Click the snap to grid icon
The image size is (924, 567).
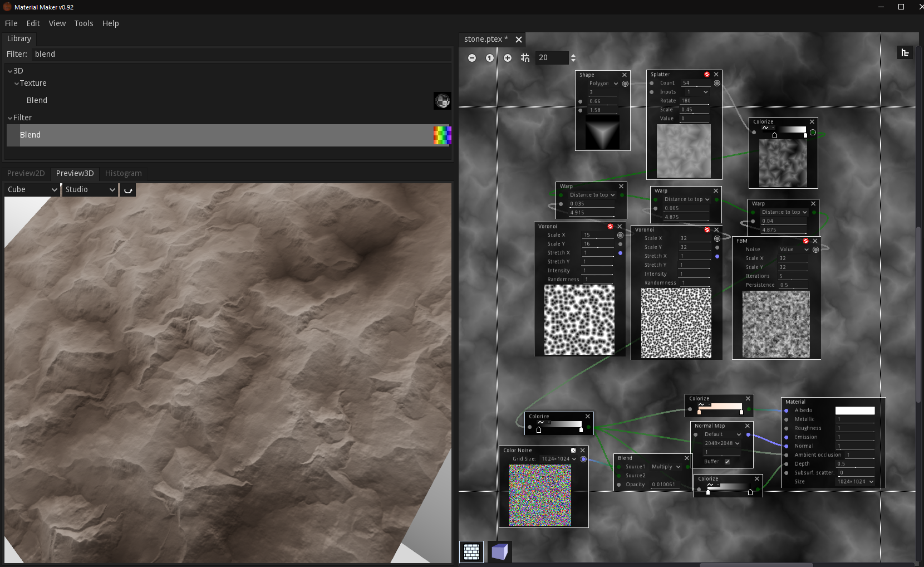click(525, 57)
